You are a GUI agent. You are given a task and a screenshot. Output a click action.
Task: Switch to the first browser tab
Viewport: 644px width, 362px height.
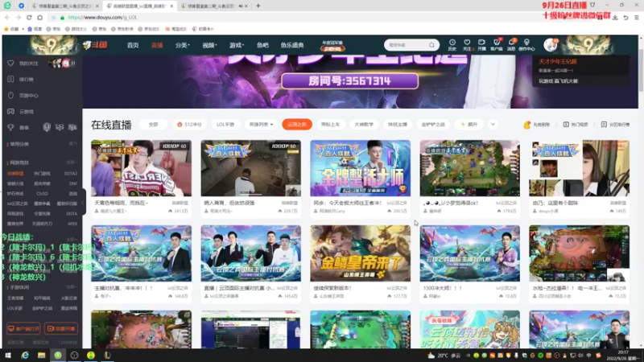[x=65, y=6]
